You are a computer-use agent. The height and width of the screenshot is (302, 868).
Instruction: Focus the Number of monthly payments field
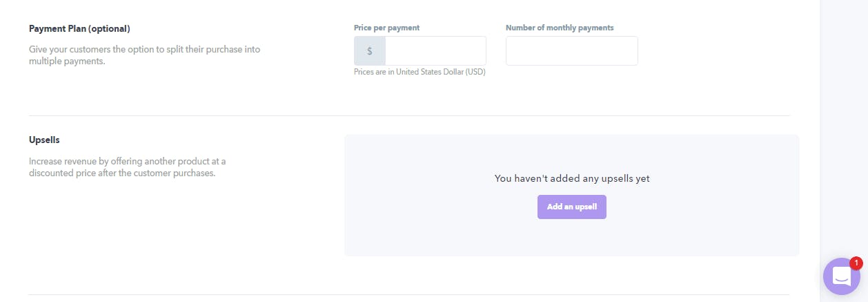click(x=572, y=51)
